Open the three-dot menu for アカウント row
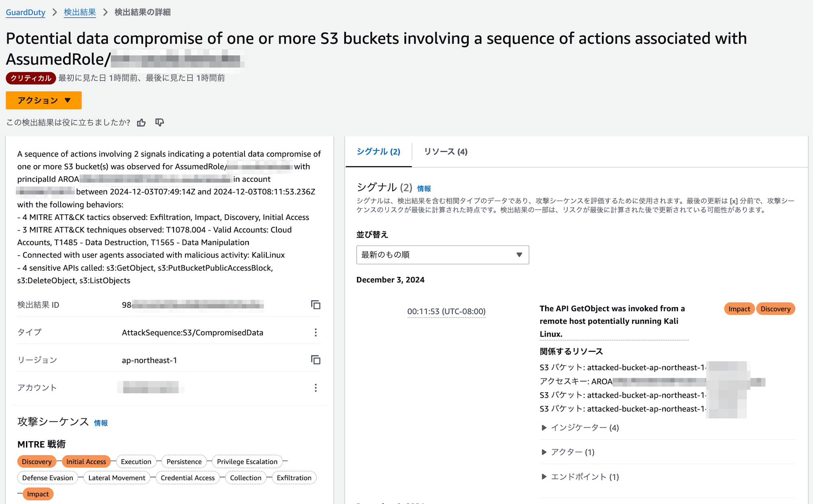 (x=315, y=388)
